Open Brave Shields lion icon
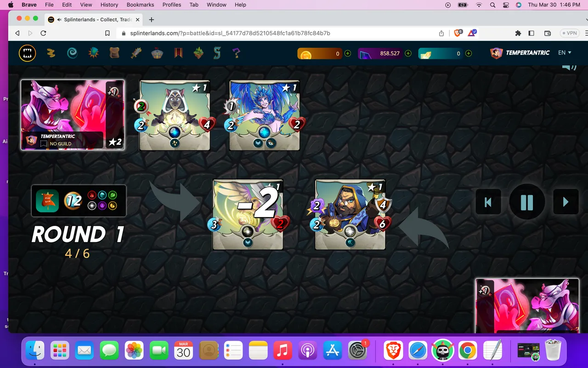This screenshot has height=368, width=588. (x=458, y=33)
